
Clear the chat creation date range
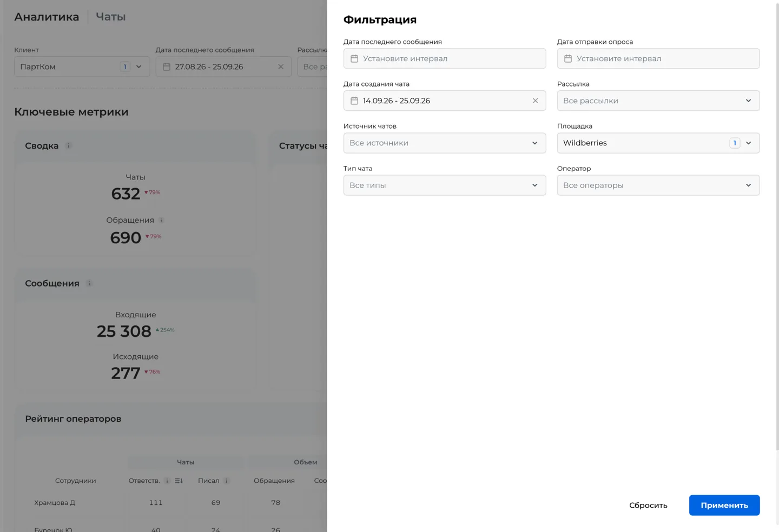pyautogui.click(x=535, y=101)
